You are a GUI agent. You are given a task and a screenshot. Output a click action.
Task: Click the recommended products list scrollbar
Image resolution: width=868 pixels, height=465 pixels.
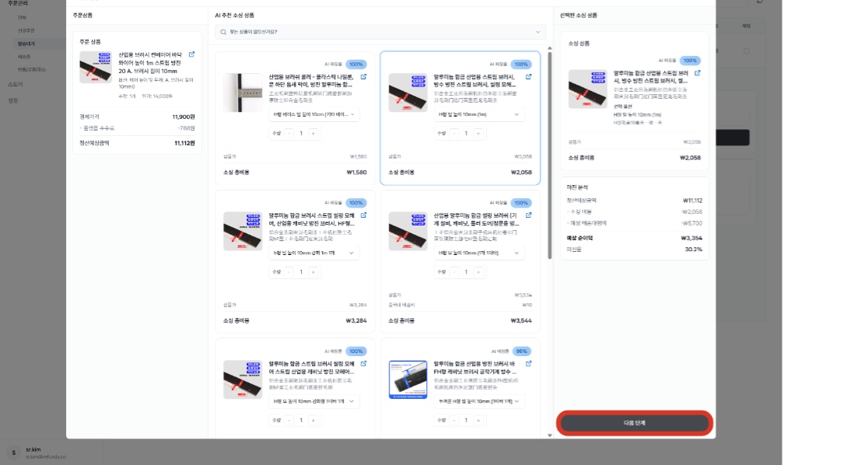pos(550,155)
